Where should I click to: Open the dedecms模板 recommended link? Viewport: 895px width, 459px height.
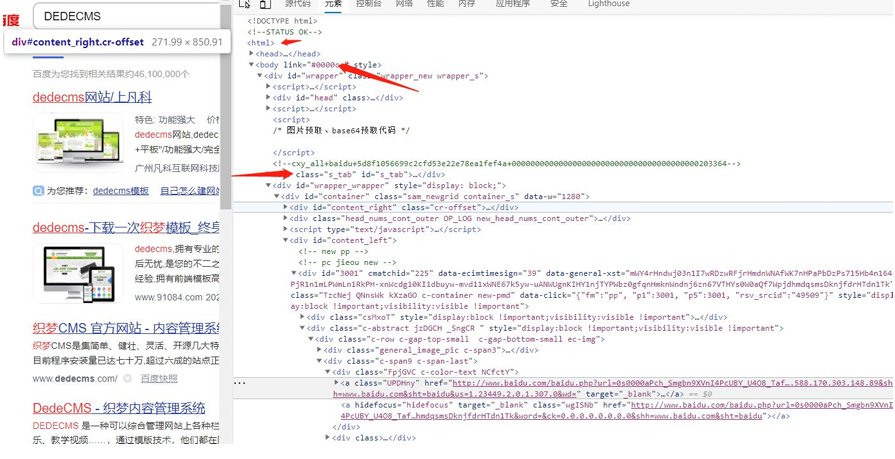(x=121, y=191)
